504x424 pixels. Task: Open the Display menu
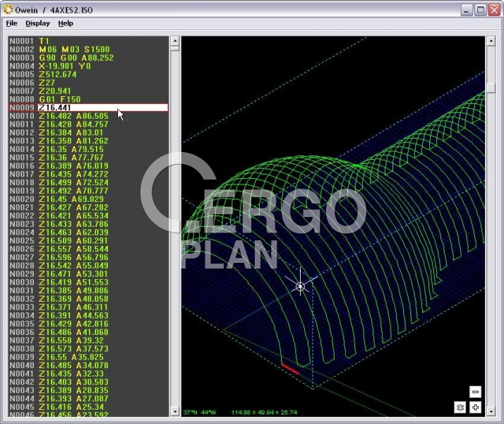(x=37, y=23)
